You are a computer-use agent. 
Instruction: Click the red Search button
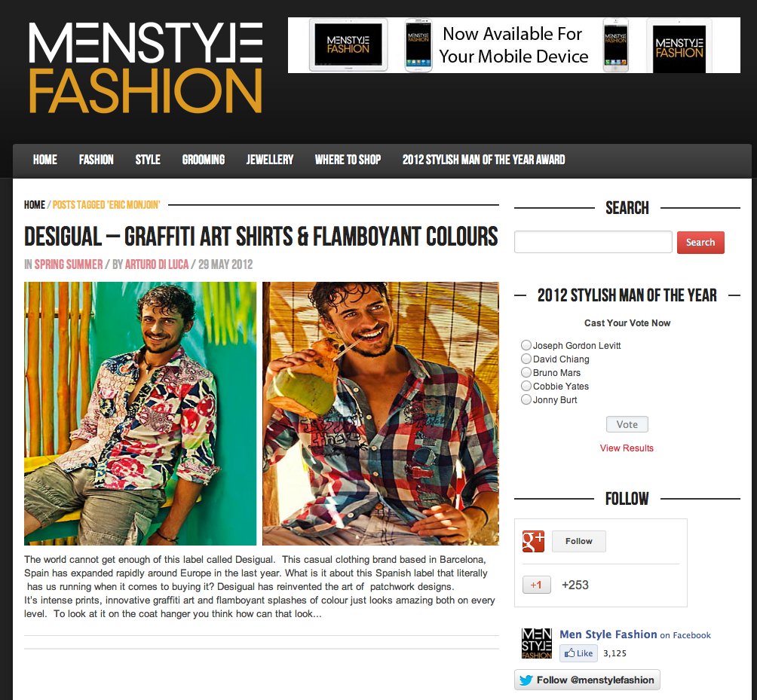700,242
